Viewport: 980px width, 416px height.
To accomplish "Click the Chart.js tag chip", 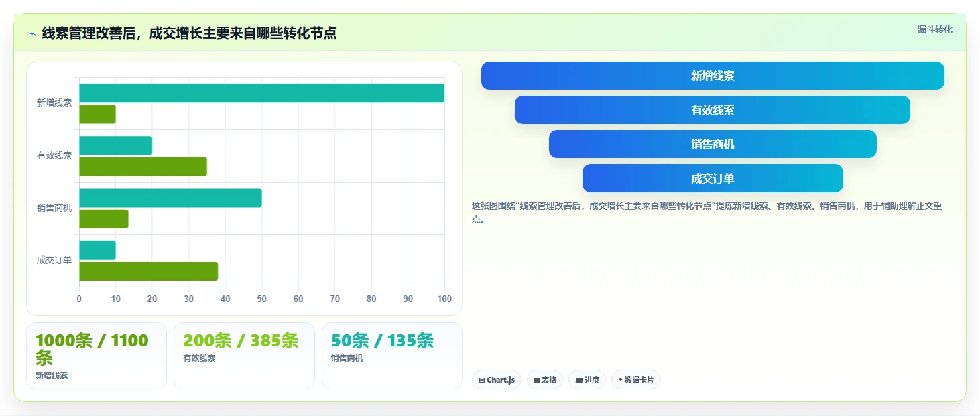I will pyautogui.click(x=497, y=380).
